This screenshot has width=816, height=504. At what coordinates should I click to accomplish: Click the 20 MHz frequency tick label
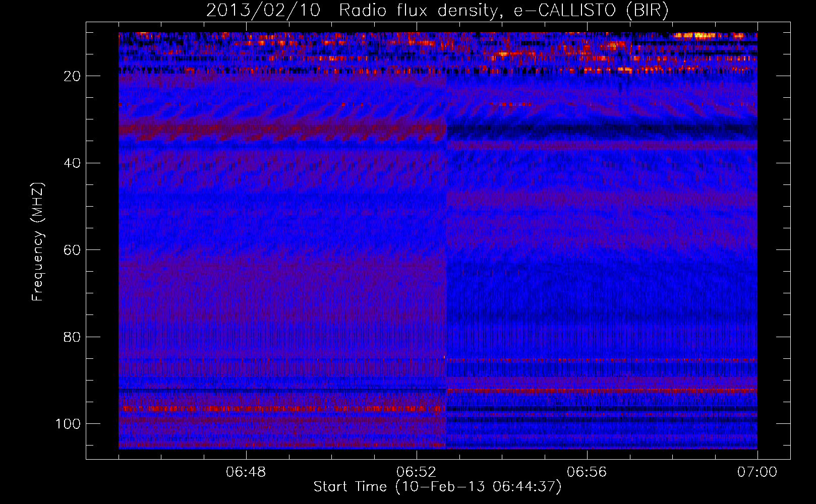pyautogui.click(x=72, y=76)
